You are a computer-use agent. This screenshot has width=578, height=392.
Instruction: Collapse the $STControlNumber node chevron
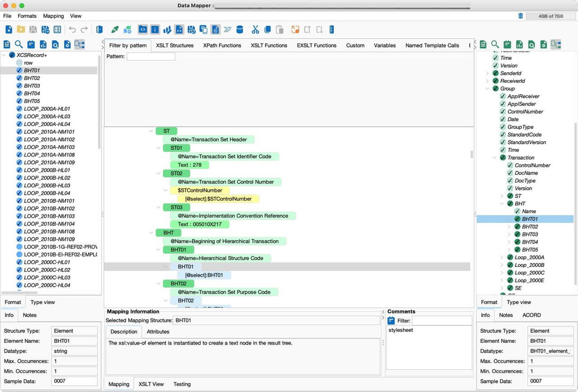(x=166, y=190)
